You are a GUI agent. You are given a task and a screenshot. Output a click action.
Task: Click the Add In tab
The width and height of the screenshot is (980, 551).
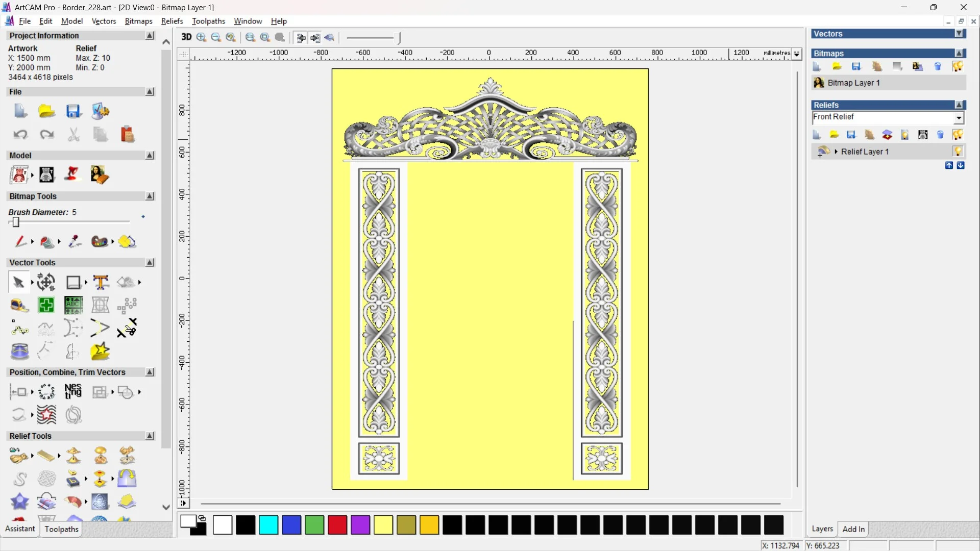click(853, 529)
